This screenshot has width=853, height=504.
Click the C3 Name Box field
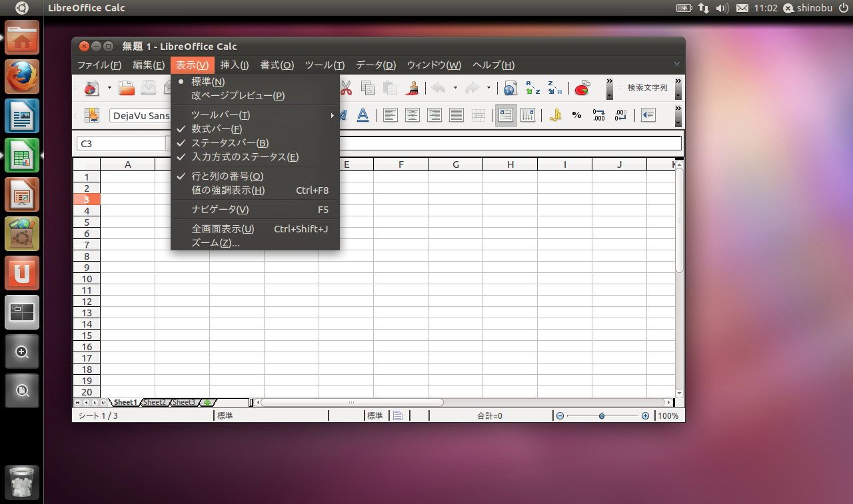[x=120, y=143]
